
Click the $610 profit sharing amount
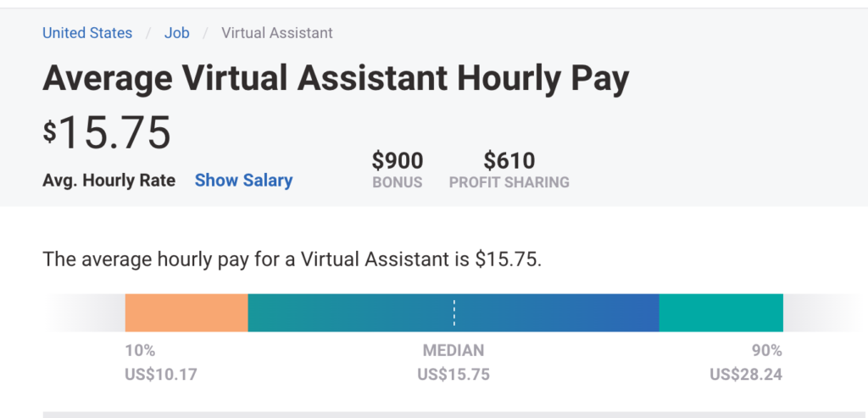coord(509,160)
